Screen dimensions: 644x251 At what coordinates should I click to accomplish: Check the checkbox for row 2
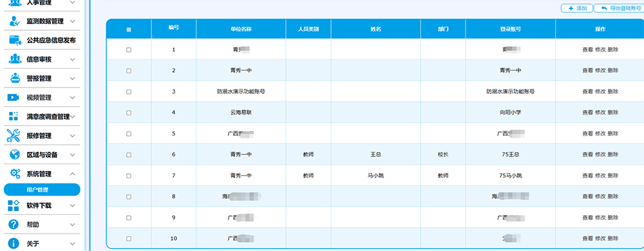(129, 71)
